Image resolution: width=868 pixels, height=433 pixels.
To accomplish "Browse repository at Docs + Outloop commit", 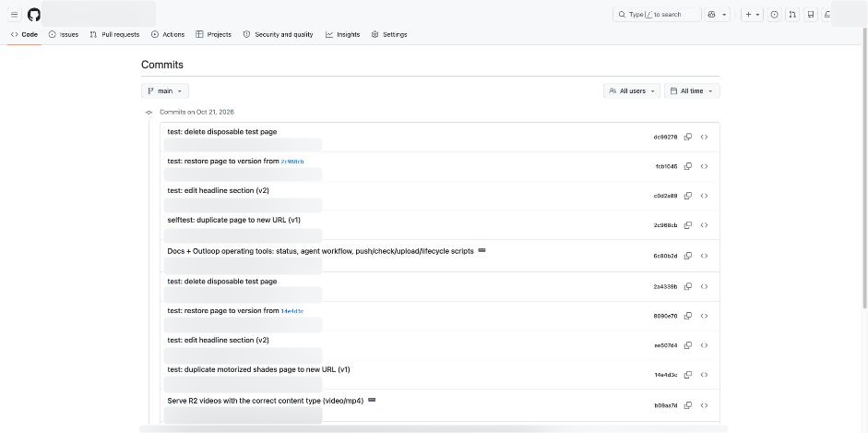I will click(704, 256).
